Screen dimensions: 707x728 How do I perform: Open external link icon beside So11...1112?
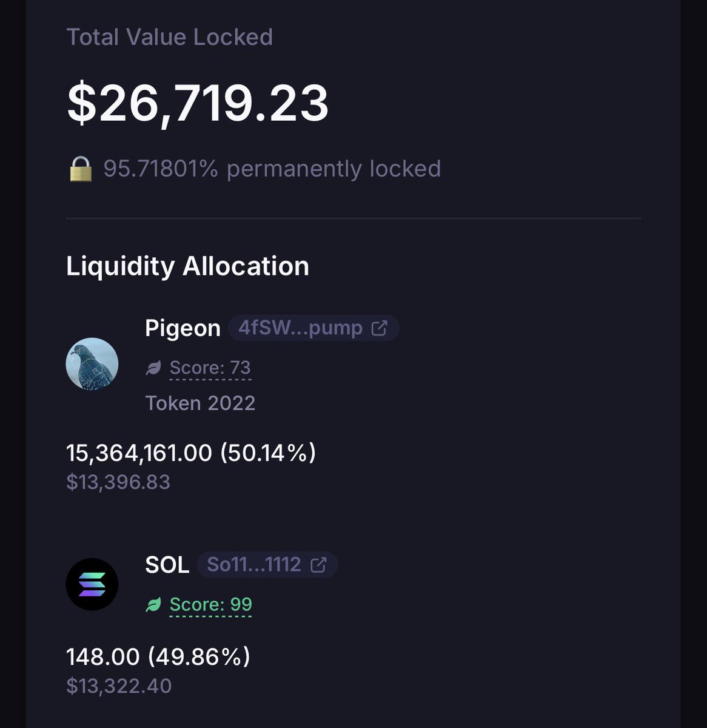coord(318,565)
